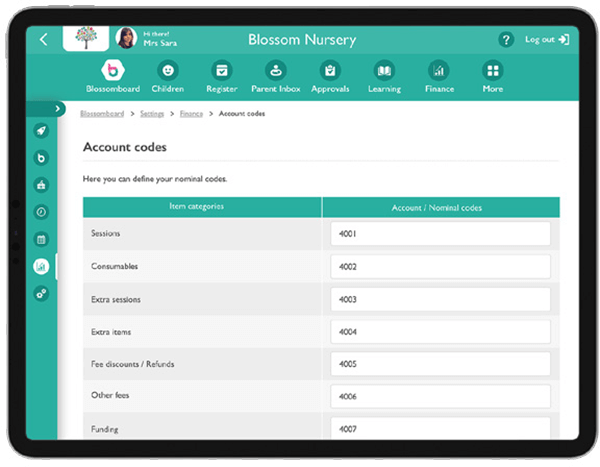The image size is (600, 467).
Task: Go to Blossomboard breadcrumb link
Action: [x=102, y=114]
